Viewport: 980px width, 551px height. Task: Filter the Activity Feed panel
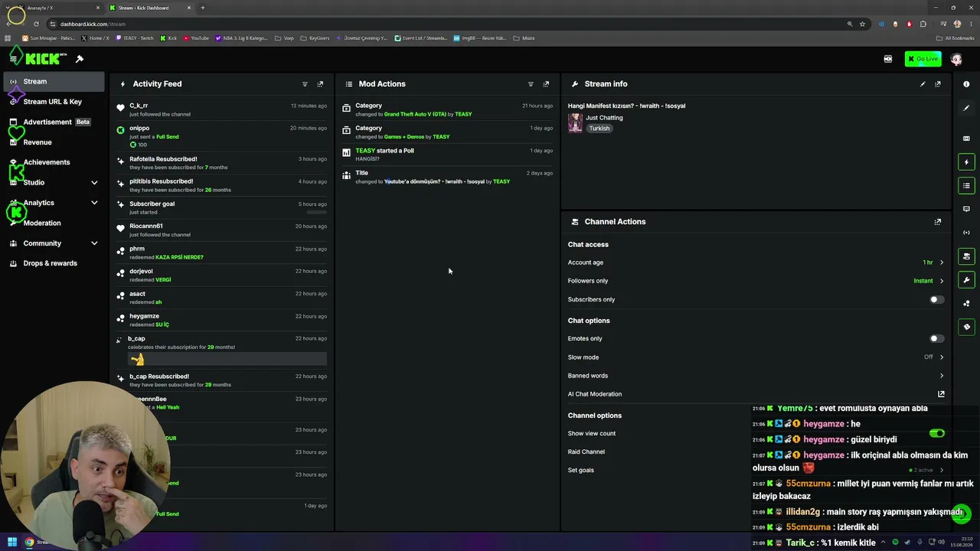pos(305,84)
